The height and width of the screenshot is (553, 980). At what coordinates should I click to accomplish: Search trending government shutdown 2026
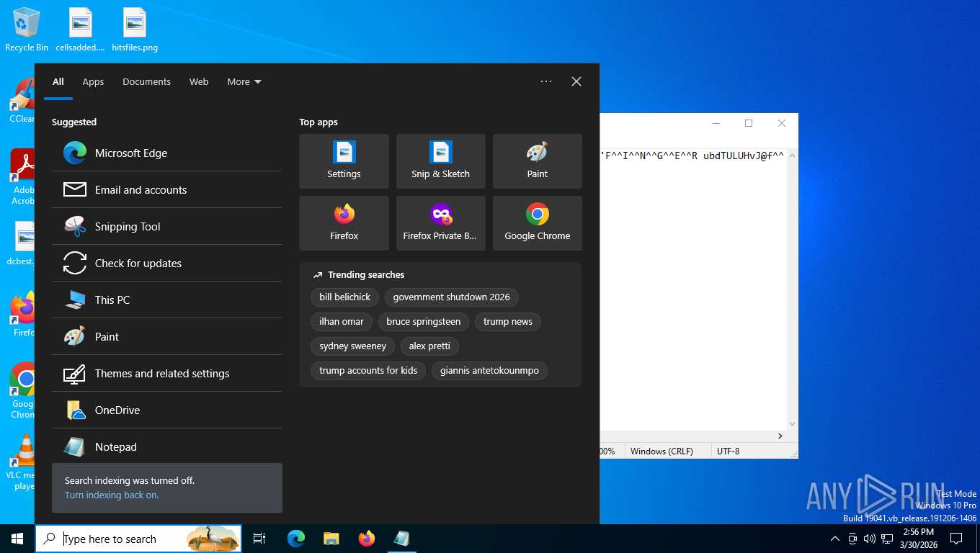[451, 297]
